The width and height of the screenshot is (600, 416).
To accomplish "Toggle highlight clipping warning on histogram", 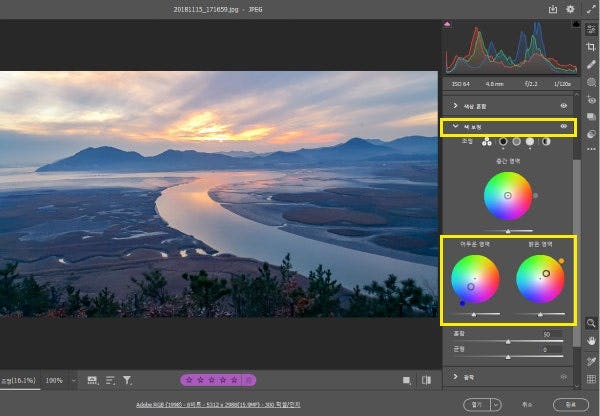I will (x=576, y=24).
